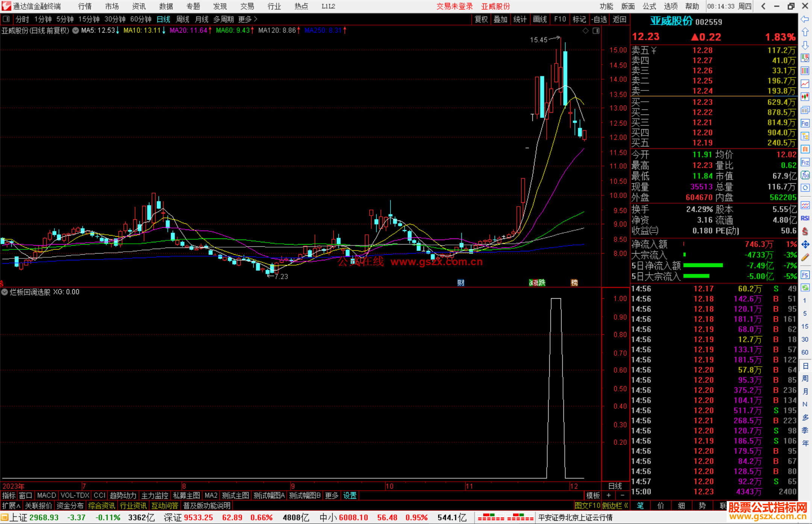Open the RSI indicator icon
This screenshot has width=812, height=524.
point(805,218)
